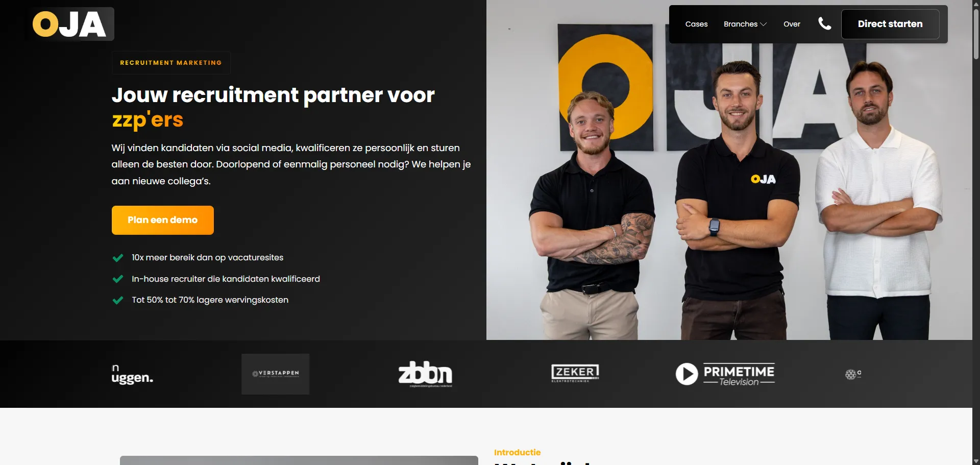Click the Direct starten button
980x465 pixels.
pyautogui.click(x=890, y=24)
